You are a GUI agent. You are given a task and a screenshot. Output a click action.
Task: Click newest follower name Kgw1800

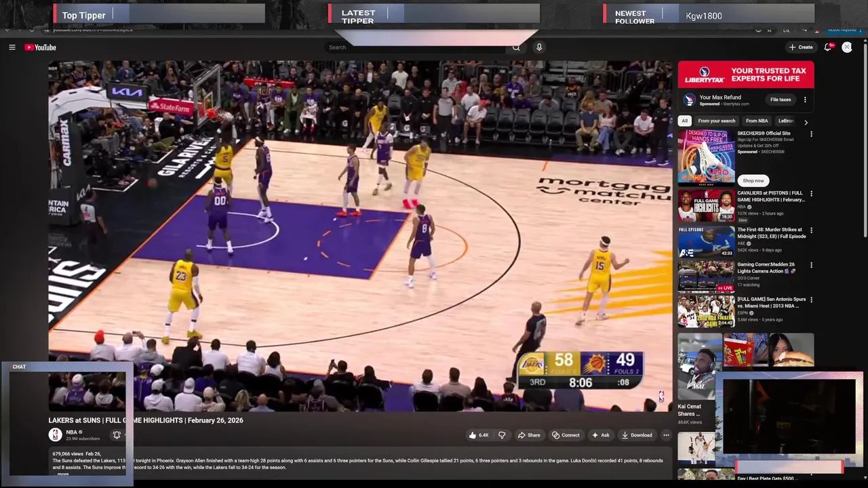704,16
